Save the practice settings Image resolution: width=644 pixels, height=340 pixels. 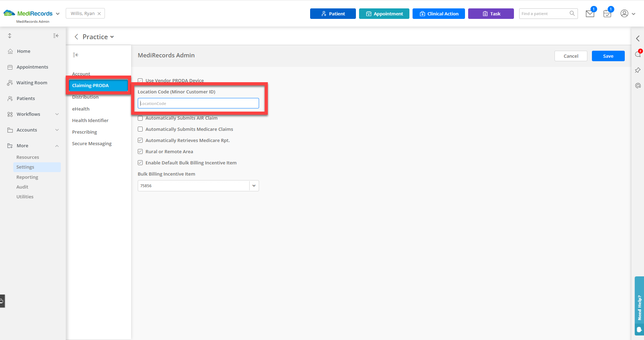pyautogui.click(x=608, y=56)
